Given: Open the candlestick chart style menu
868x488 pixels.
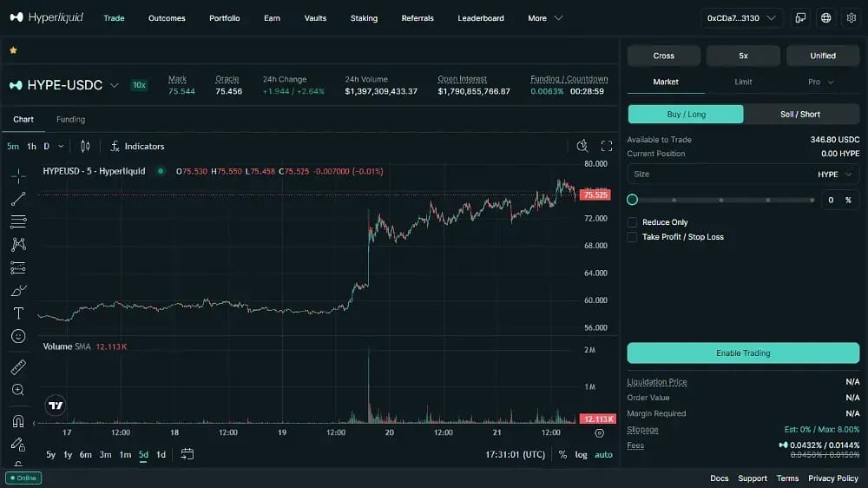Looking at the screenshot, I should (85, 146).
